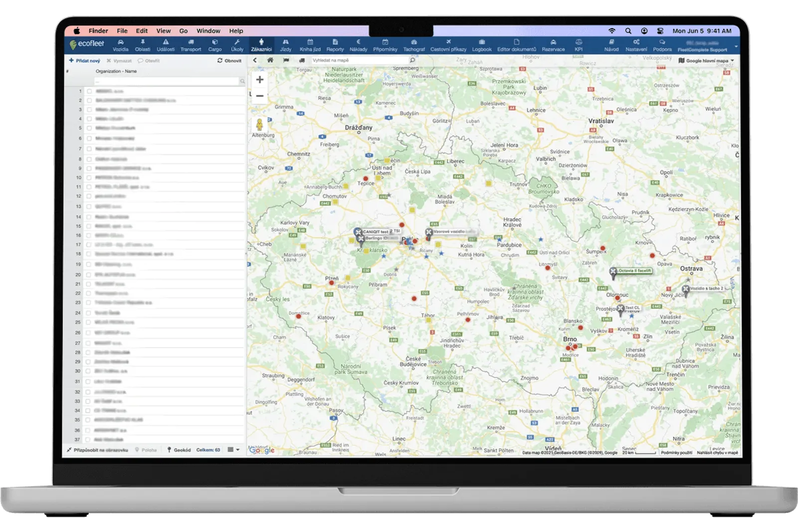The height and width of the screenshot is (532, 798).
Task: Open the Úkoly wrench icon
Action: tap(237, 45)
